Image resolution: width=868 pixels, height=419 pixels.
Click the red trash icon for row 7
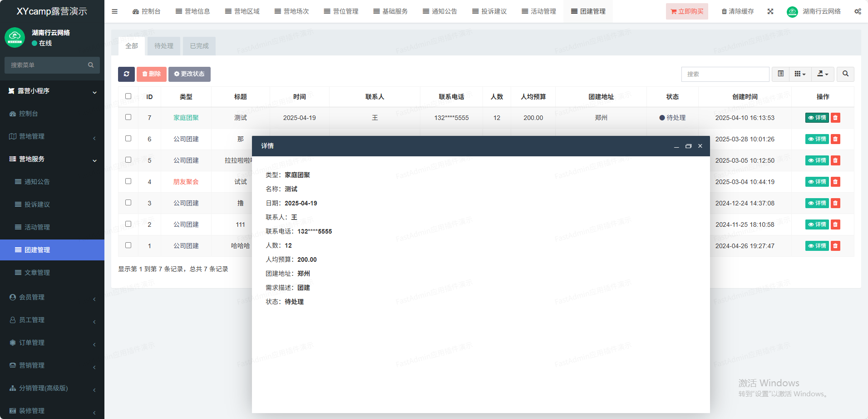point(835,118)
